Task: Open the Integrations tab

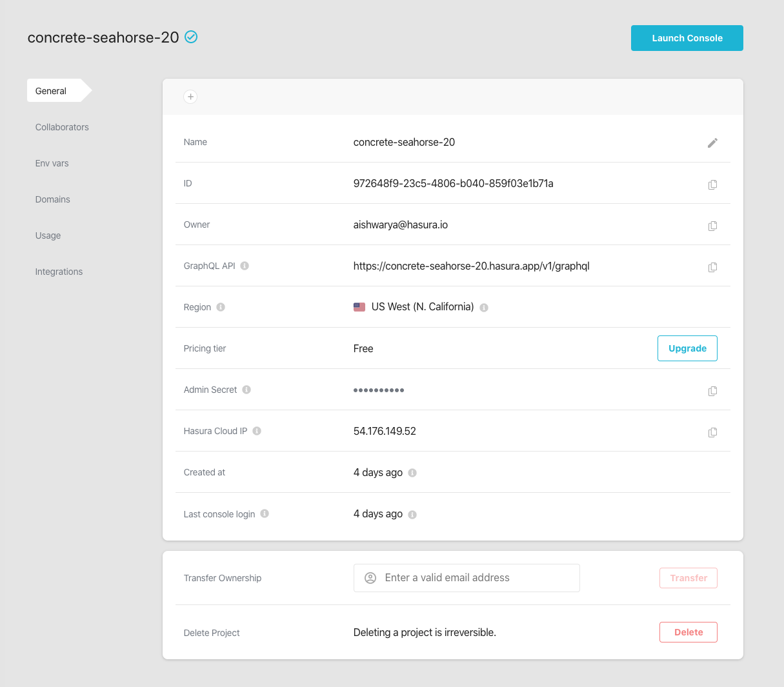Action: tap(59, 272)
